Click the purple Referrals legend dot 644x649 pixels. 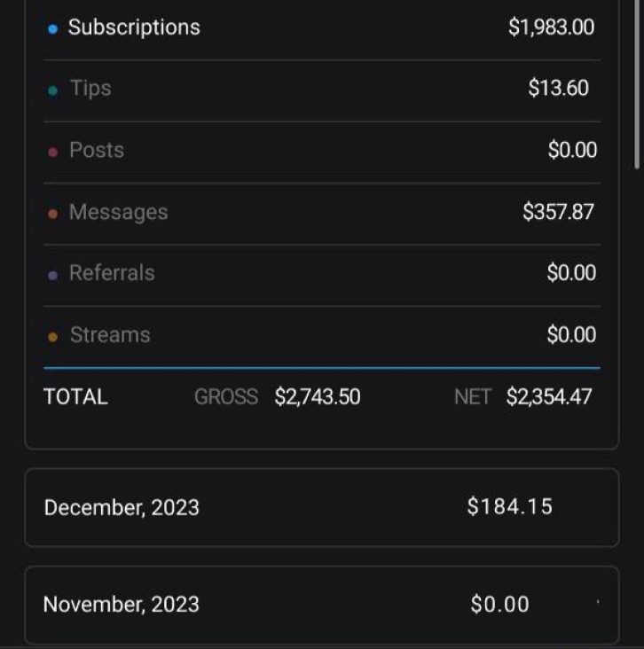click(x=52, y=275)
